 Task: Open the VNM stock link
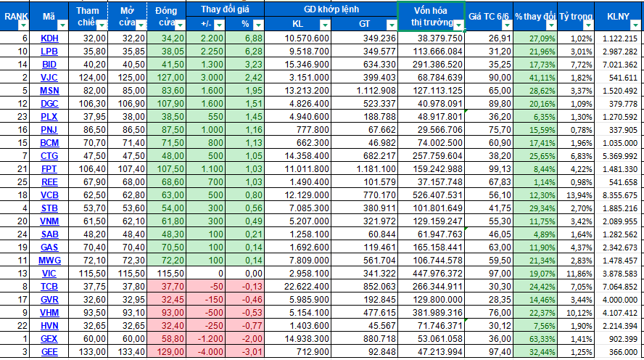click(49, 221)
